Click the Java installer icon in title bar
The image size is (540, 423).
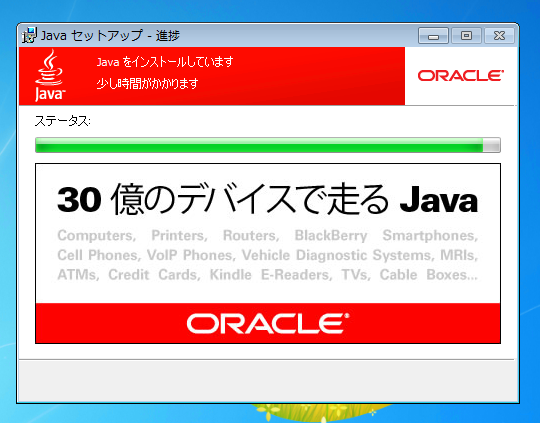point(29,35)
